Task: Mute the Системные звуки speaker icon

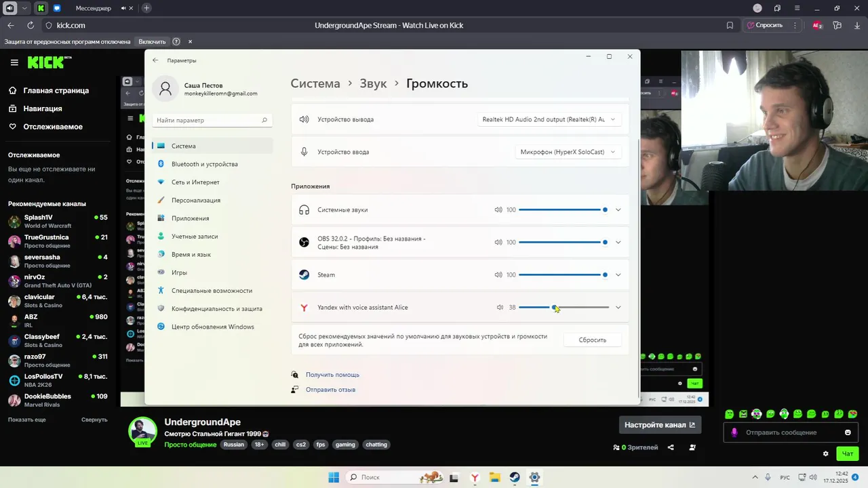Action: tap(498, 209)
